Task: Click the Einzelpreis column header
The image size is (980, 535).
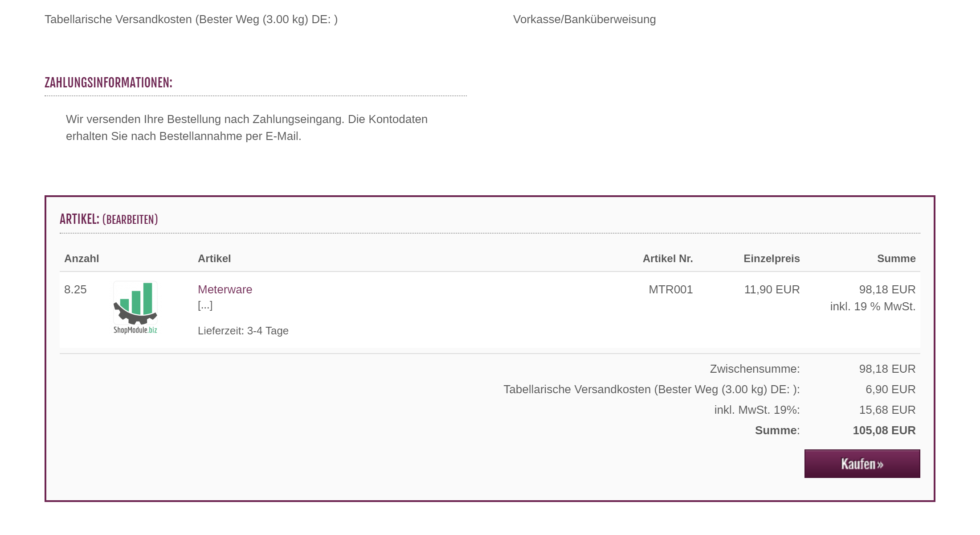Action: (x=772, y=259)
